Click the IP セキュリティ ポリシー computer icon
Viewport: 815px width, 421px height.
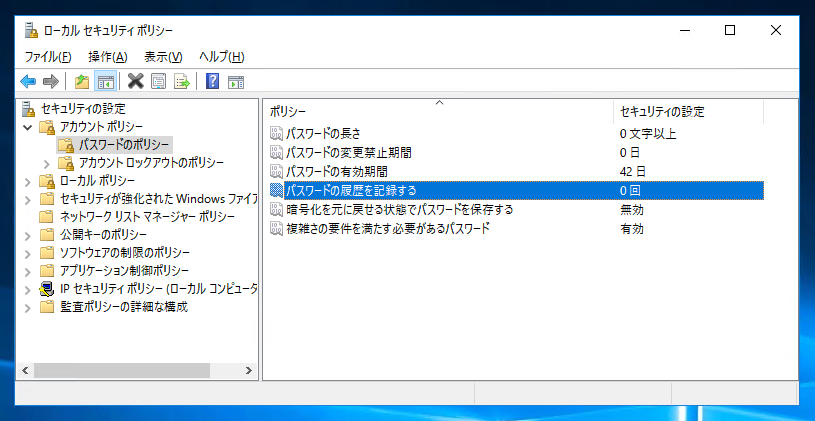coord(47,289)
